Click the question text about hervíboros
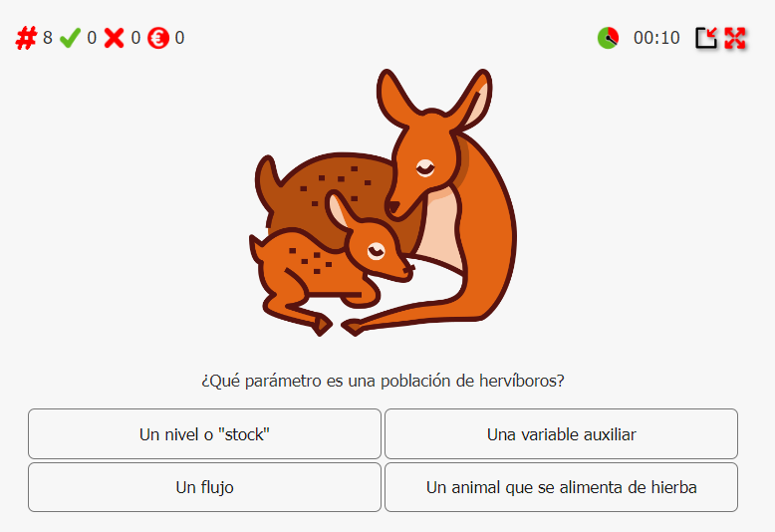The image size is (775, 532). [384, 382]
